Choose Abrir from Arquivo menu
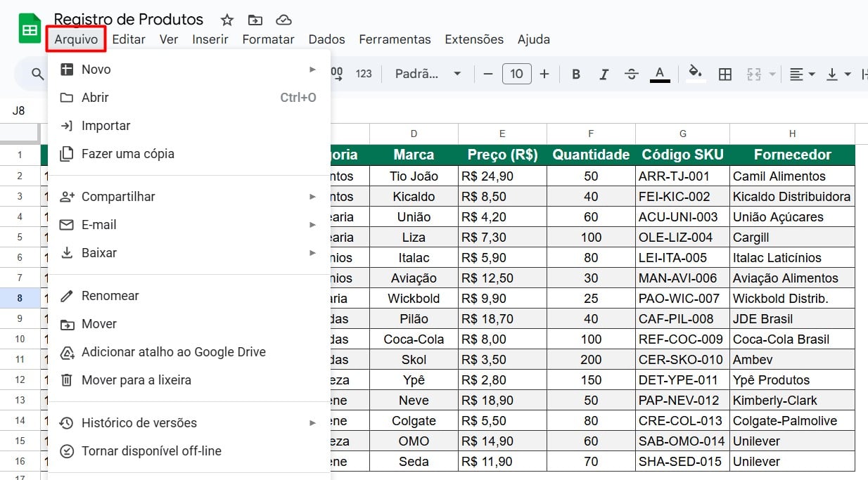The image size is (868, 480). point(189,98)
